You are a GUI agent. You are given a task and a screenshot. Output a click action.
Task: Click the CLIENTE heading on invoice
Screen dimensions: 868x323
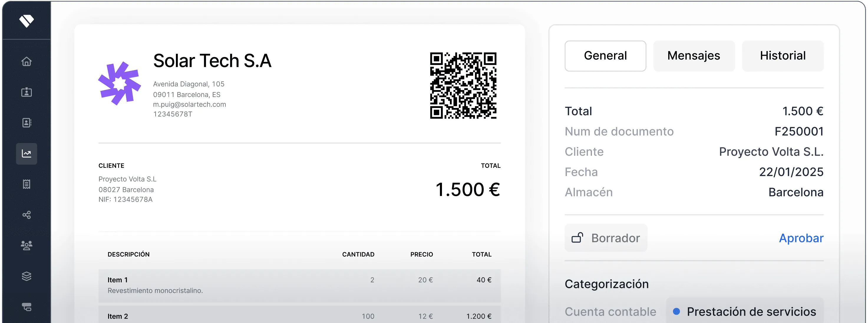[111, 166]
